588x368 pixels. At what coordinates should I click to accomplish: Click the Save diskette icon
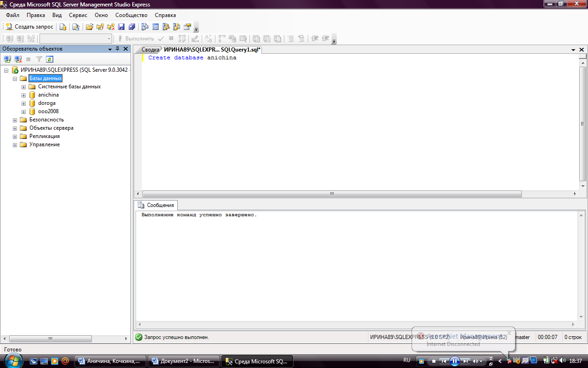(x=121, y=27)
